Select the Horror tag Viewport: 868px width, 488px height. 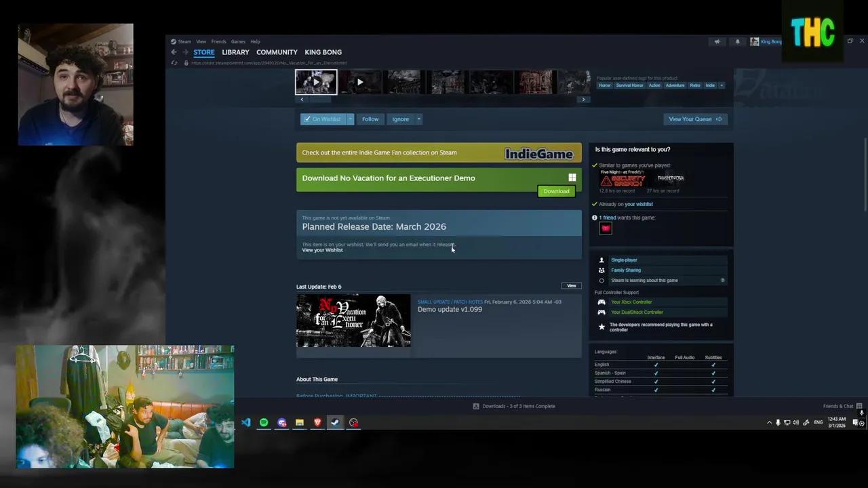[605, 85]
